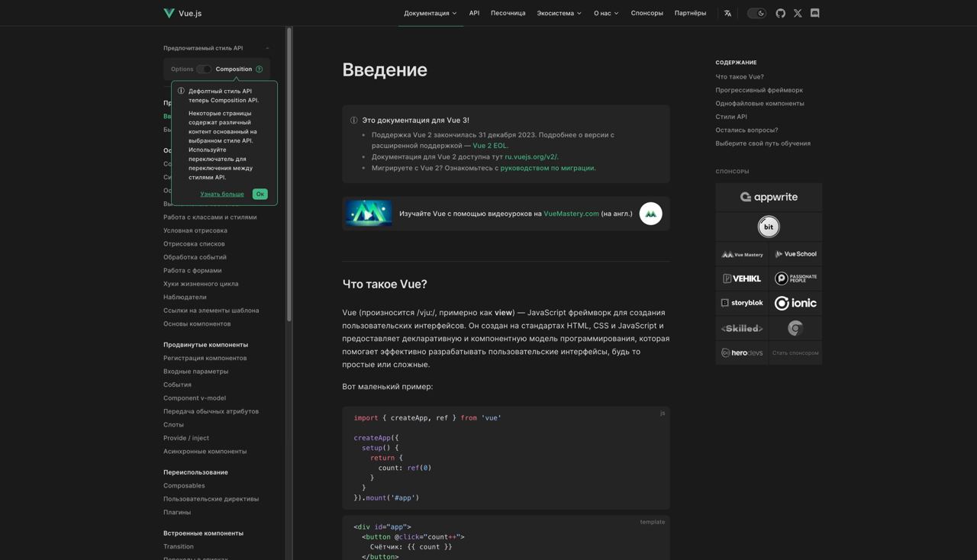Click the grey circular sponsor logo next to Skilled

click(795, 328)
